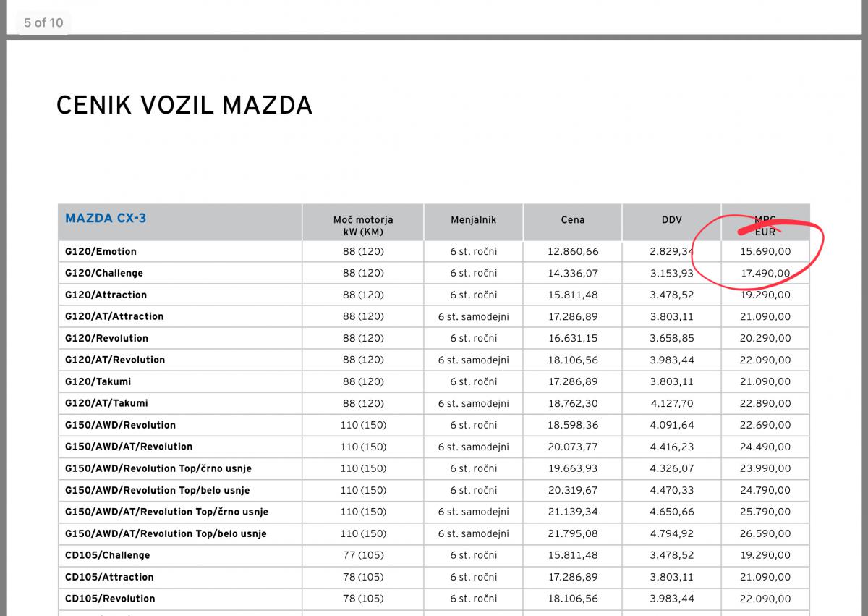Select the "G120/AT/Revolution" model name

click(x=115, y=360)
